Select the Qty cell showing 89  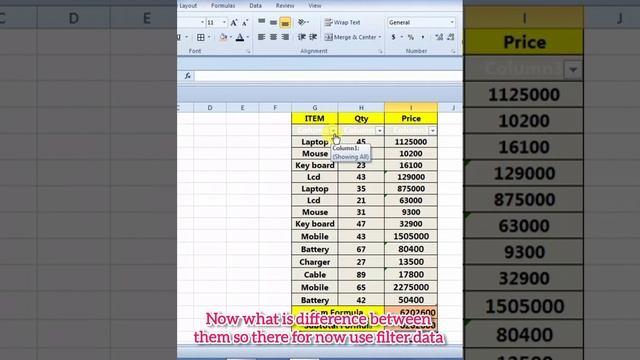tap(361, 275)
